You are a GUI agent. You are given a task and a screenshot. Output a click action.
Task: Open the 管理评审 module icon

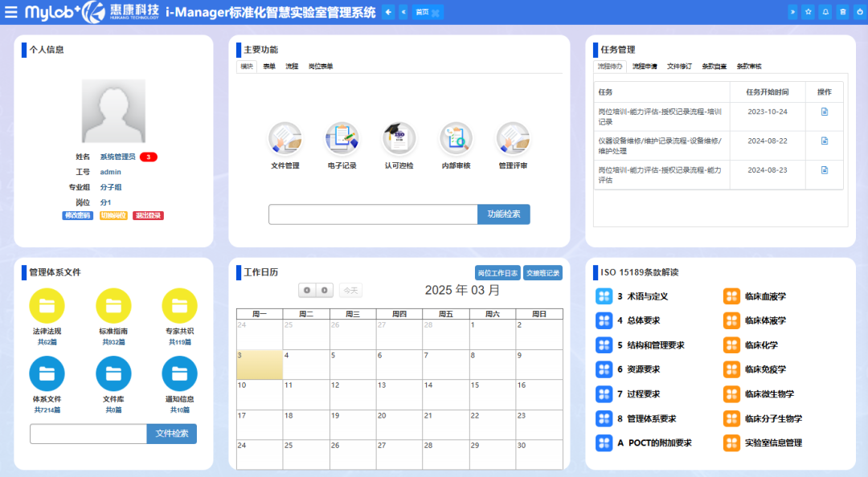pyautogui.click(x=513, y=139)
